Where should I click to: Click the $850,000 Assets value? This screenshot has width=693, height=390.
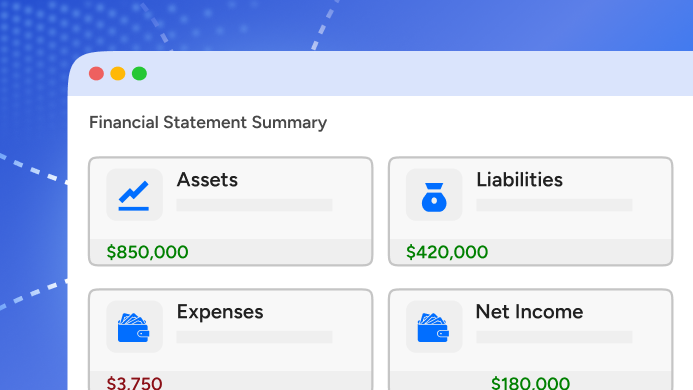[148, 252]
